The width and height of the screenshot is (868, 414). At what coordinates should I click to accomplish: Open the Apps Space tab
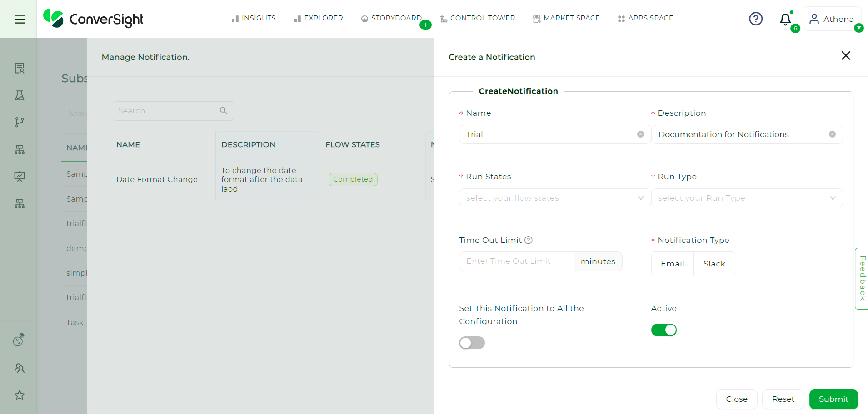pos(646,18)
